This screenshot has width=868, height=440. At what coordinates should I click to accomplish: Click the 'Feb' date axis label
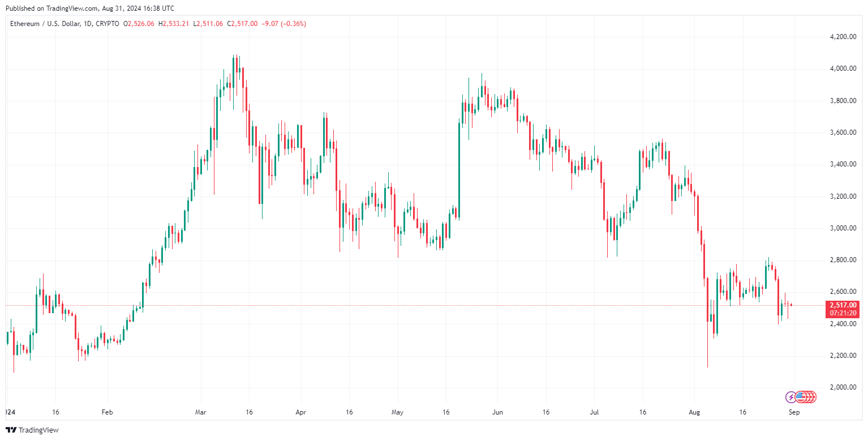tap(108, 413)
